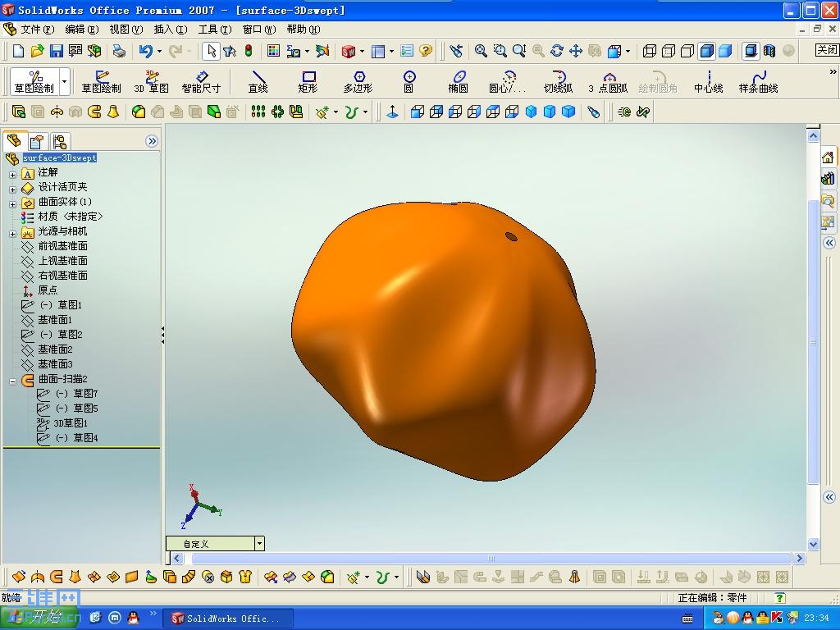Open the 帮助(H) menu
The width and height of the screenshot is (840, 630).
(x=304, y=29)
